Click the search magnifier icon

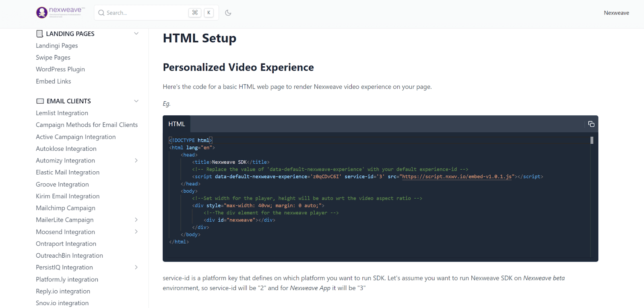101,13
